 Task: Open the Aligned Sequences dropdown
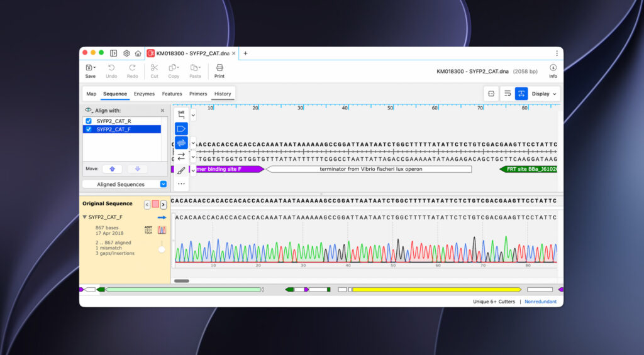125,184
